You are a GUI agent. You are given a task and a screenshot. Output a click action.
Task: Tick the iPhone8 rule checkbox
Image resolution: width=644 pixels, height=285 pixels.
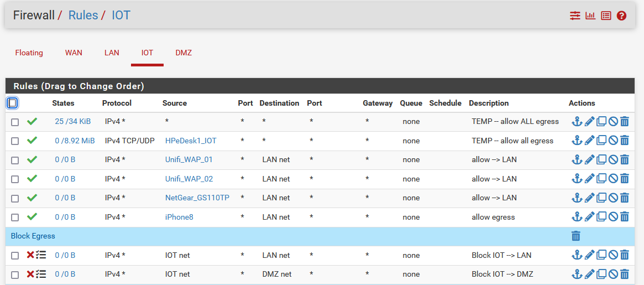point(15,217)
